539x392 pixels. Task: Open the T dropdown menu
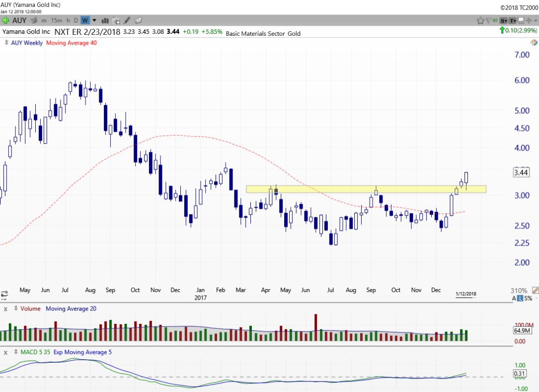[x=512, y=20]
